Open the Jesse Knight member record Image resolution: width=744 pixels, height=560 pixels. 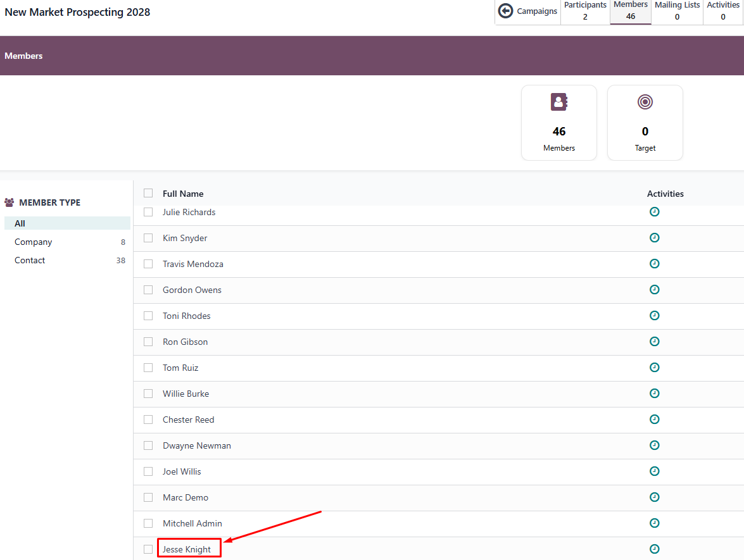coord(187,549)
